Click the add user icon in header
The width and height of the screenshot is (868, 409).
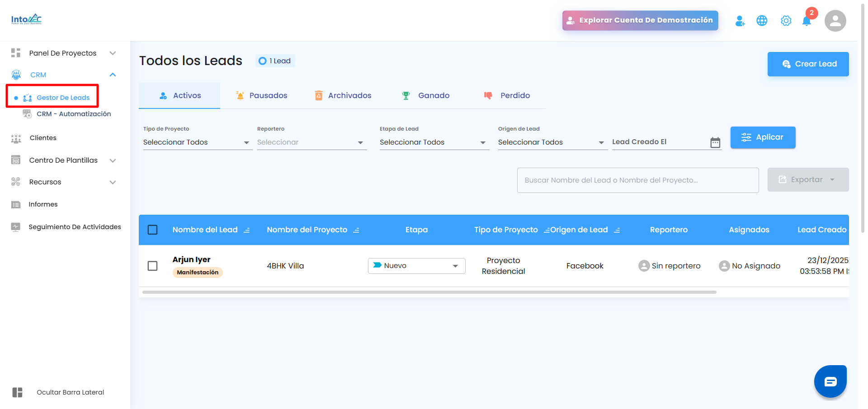coord(740,21)
